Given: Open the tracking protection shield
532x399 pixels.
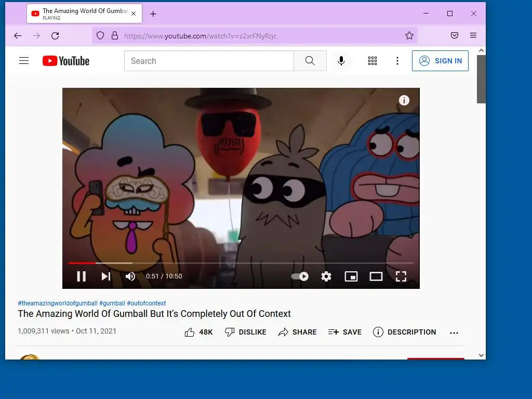Looking at the screenshot, I should pos(100,36).
